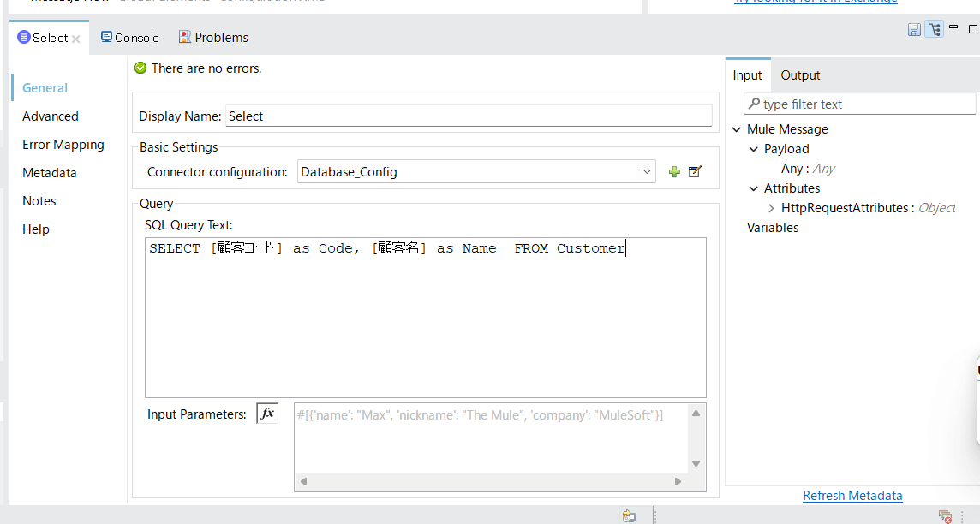
Task: Select the Variables tree item
Action: [773, 228]
